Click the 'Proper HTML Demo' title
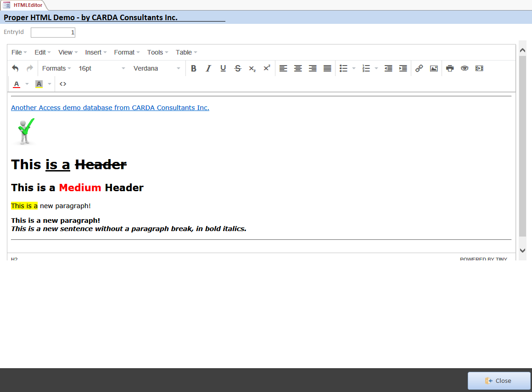Viewport: 532px width, 392px height. coord(90,17)
